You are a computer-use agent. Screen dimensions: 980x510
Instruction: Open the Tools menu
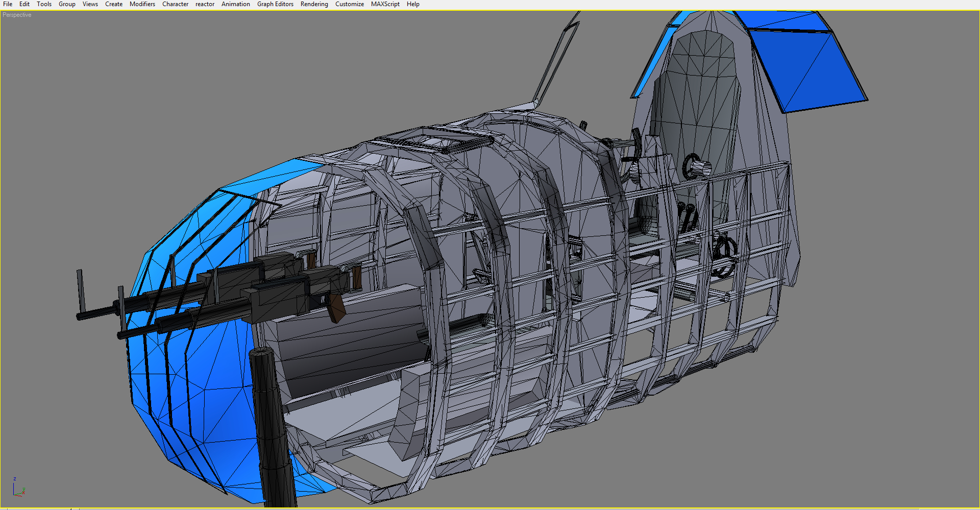point(44,4)
